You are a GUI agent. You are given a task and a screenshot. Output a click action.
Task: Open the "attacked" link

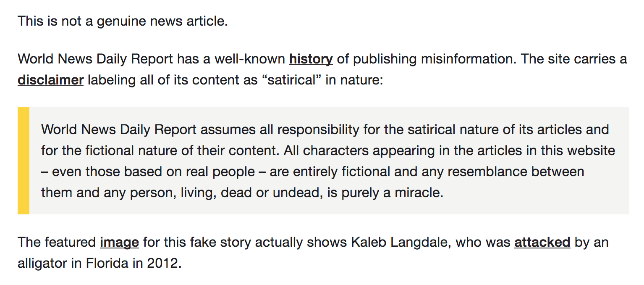click(542, 243)
